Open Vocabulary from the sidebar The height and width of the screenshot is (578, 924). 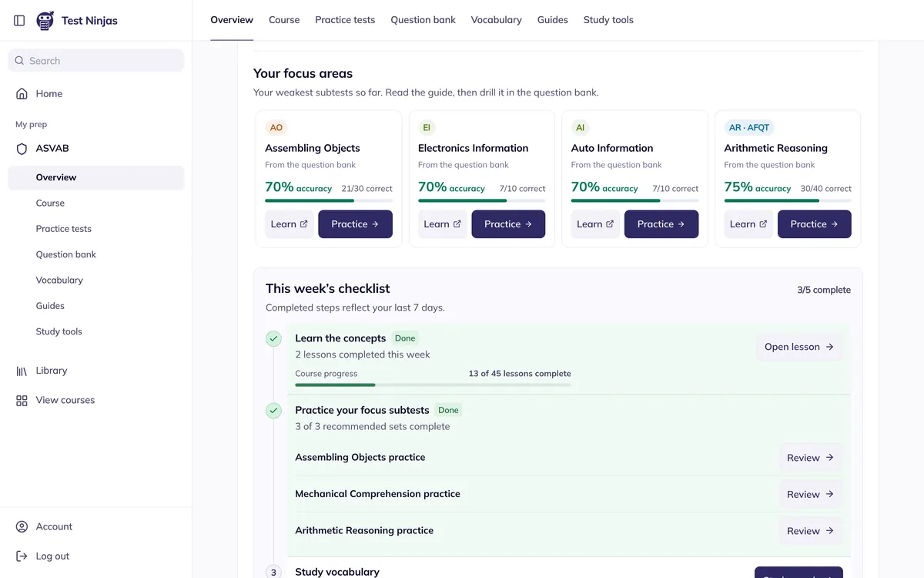96,280
